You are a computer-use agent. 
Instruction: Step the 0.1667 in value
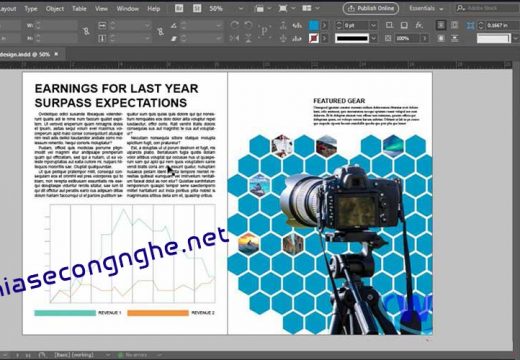pyautogui.click(x=481, y=25)
